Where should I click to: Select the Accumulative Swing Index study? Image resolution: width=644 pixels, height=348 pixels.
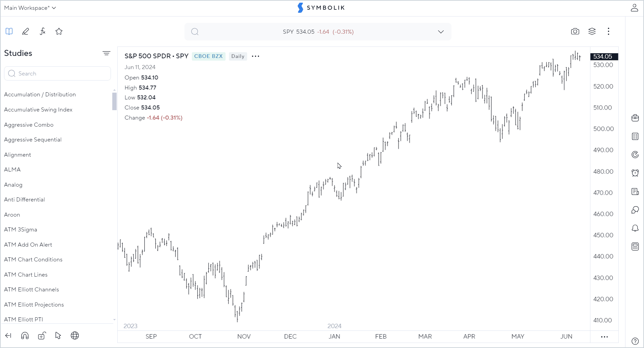coord(38,109)
